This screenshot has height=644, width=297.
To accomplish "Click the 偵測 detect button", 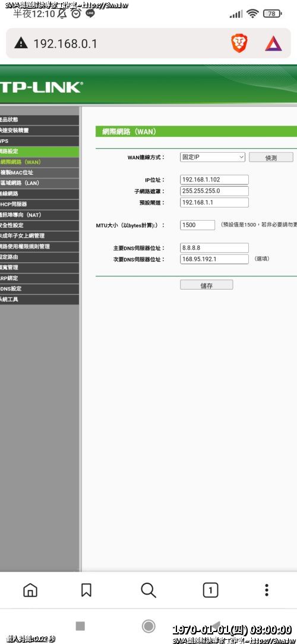I will point(271,158).
